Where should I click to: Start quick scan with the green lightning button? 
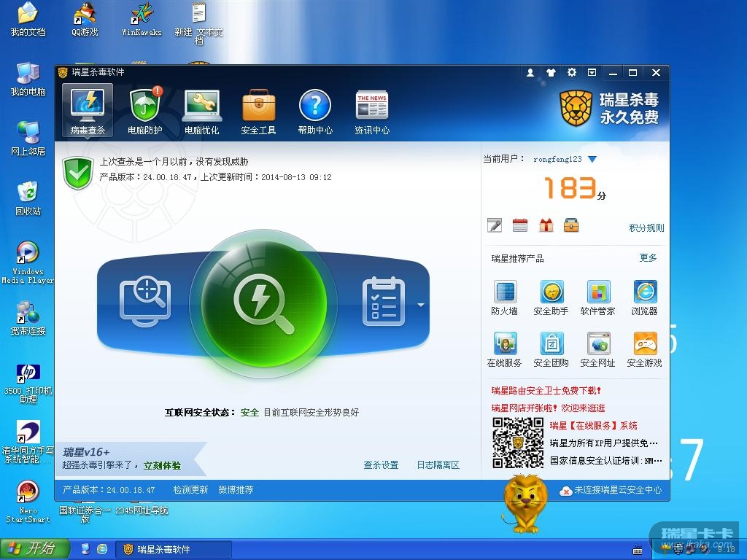263,304
